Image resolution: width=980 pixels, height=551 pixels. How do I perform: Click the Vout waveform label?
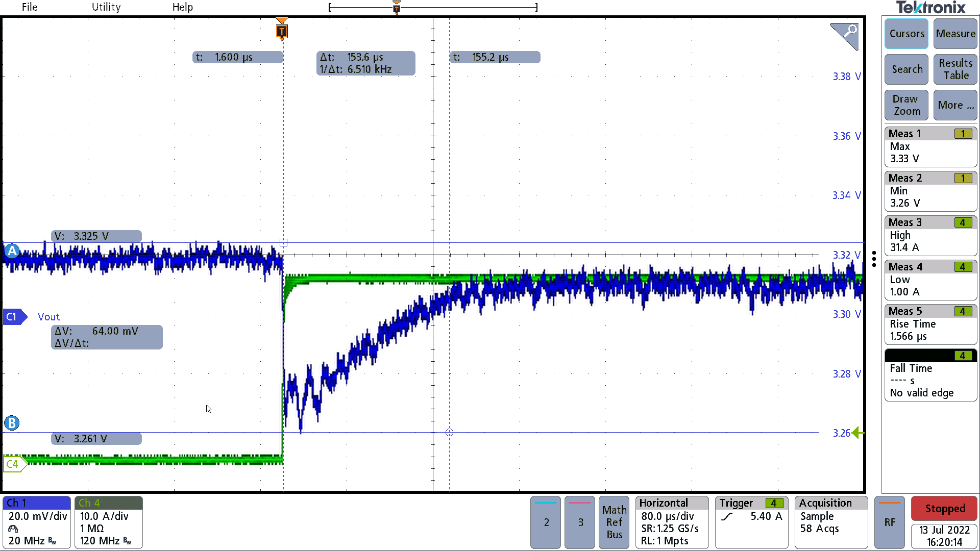[48, 317]
